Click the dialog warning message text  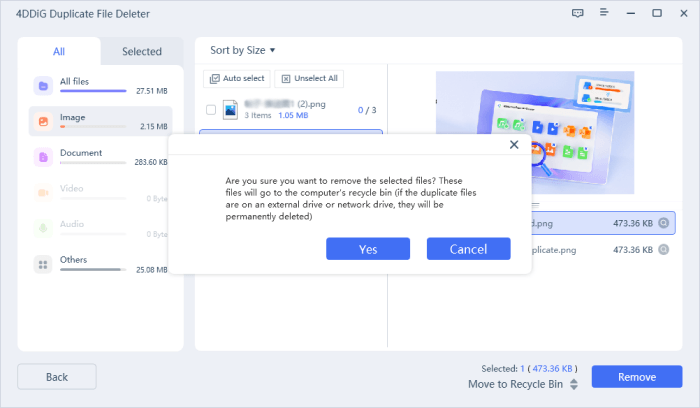(351, 199)
